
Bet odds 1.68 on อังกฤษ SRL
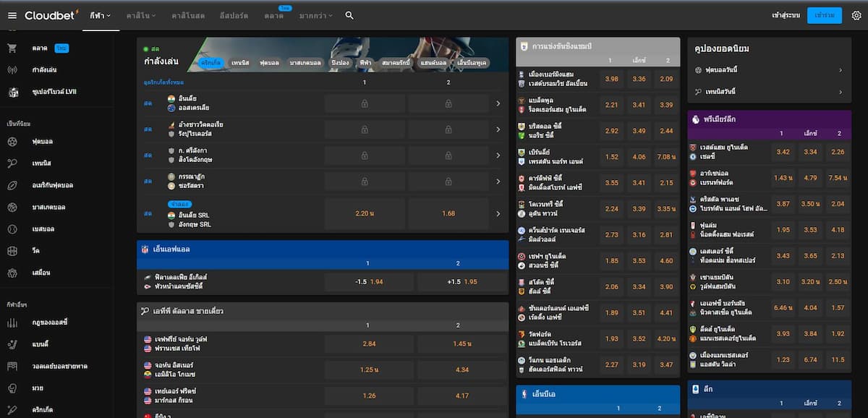pyautogui.click(x=448, y=213)
